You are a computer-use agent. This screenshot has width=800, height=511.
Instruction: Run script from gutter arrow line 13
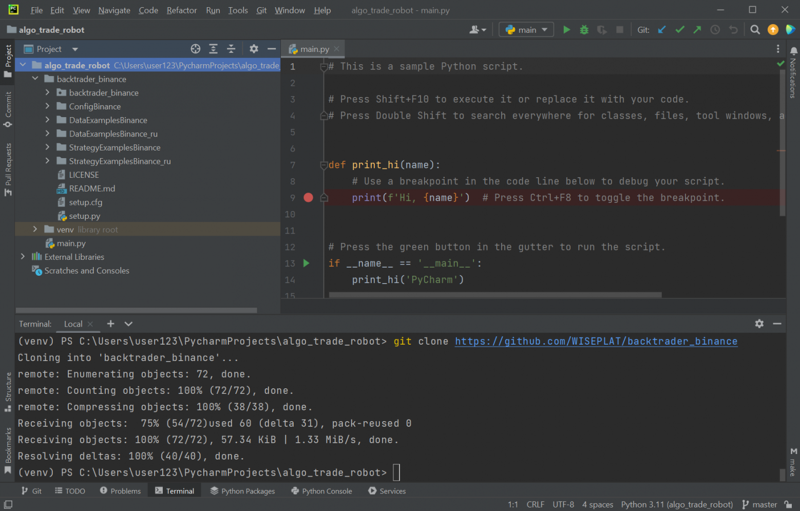pyautogui.click(x=306, y=263)
